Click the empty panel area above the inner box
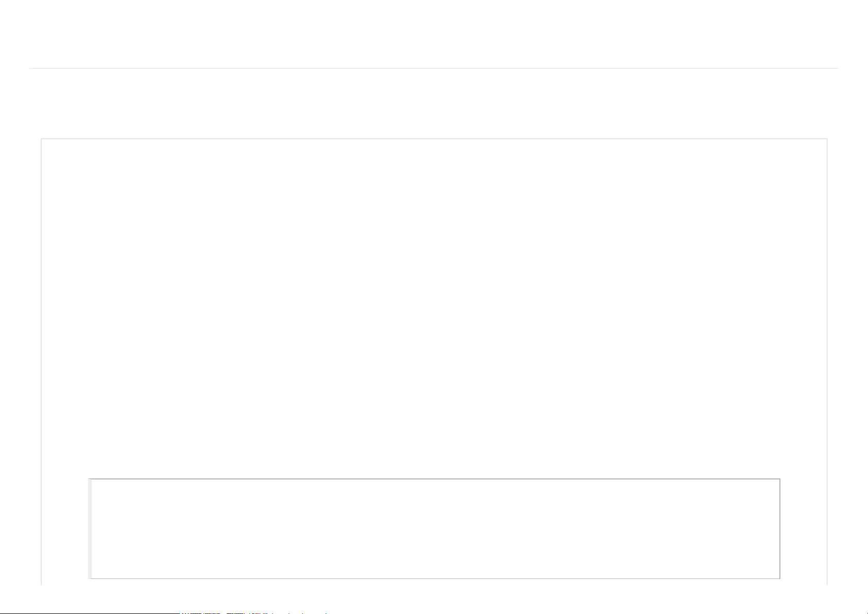The image size is (868, 614). [434, 309]
